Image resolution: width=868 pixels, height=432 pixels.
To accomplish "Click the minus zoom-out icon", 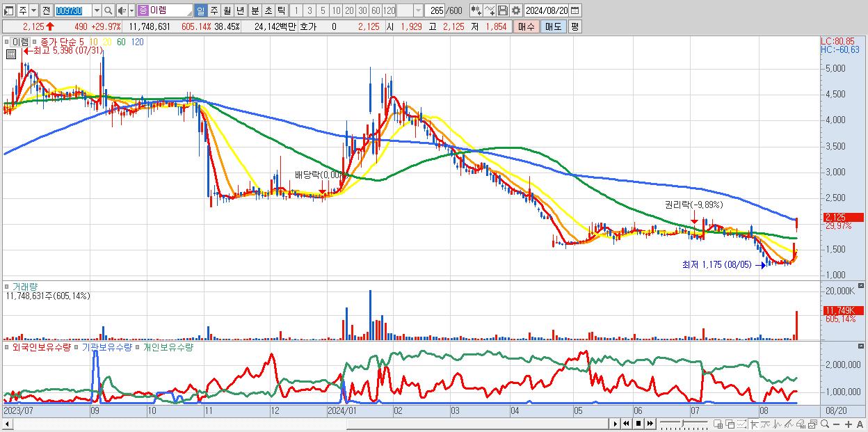I will coord(837,424).
